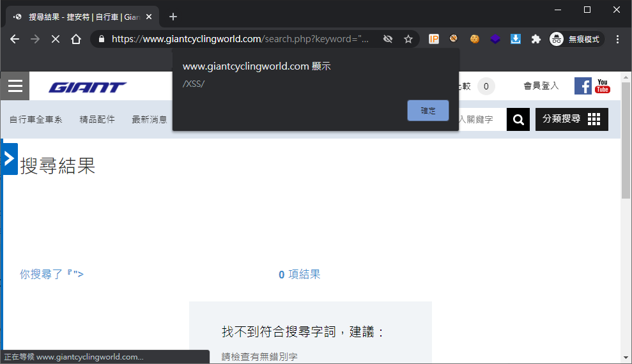Expand the blue side arrow panel
Image resolution: width=632 pixels, height=364 pixels.
10,158
